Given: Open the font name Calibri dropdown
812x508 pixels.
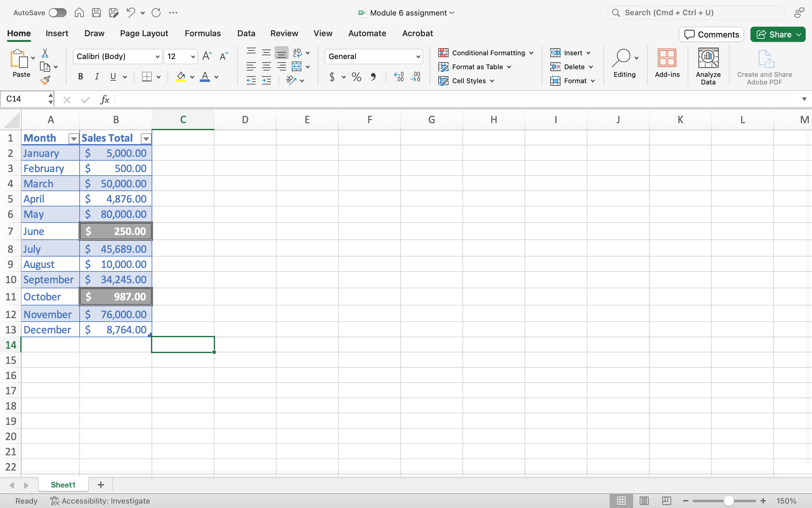Looking at the screenshot, I should pos(157,57).
